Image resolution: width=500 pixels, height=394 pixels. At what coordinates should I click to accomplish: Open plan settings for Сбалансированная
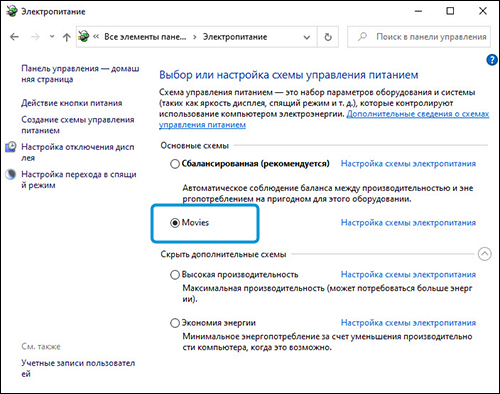pyautogui.click(x=408, y=164)
